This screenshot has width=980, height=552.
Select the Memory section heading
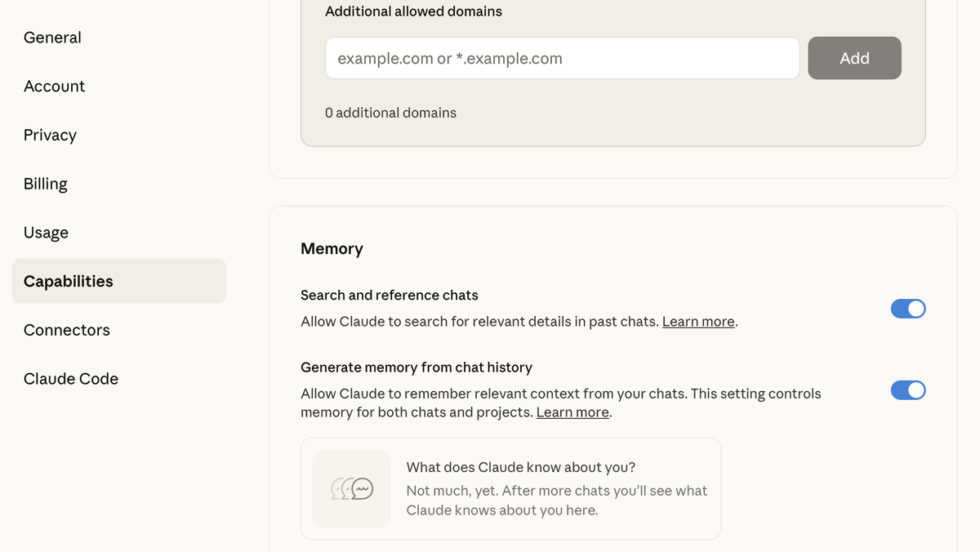coord(332,248)
